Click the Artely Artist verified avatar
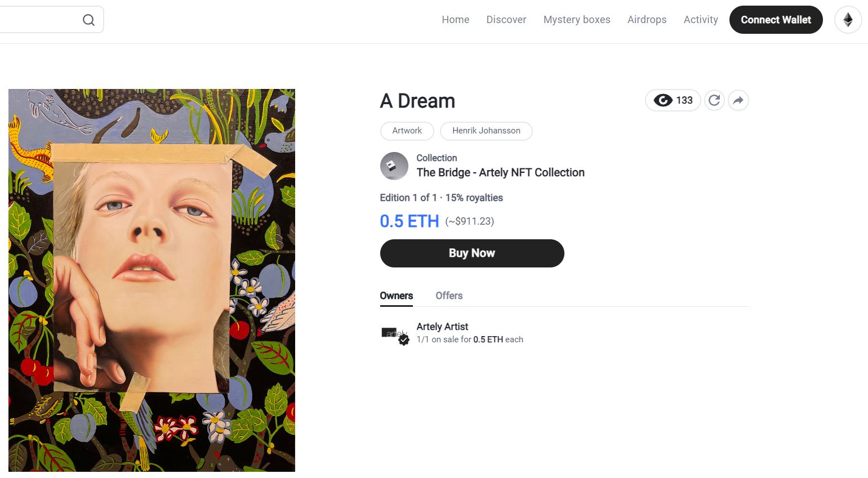 pos(395,334)
